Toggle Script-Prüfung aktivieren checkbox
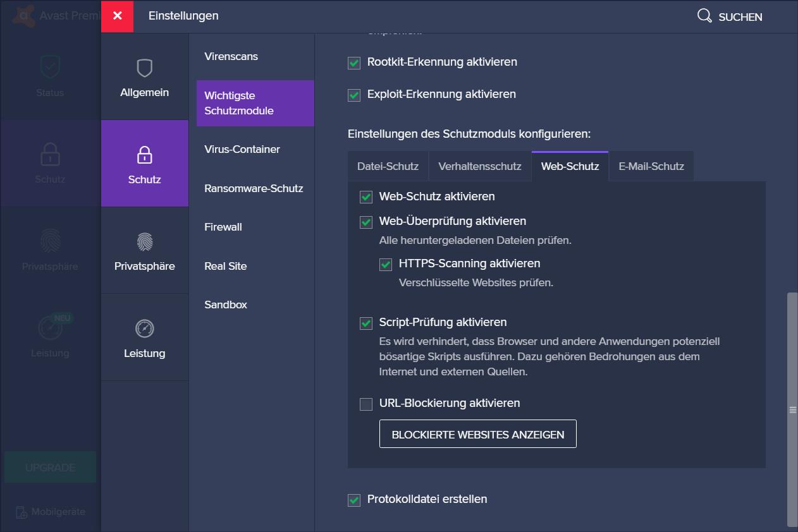 point(366,323)
